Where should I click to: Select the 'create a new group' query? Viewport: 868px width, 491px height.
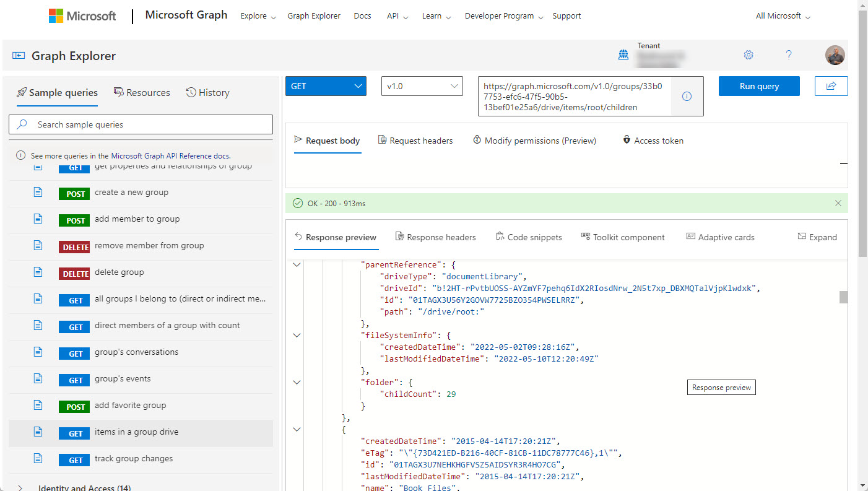coord(141,193)
